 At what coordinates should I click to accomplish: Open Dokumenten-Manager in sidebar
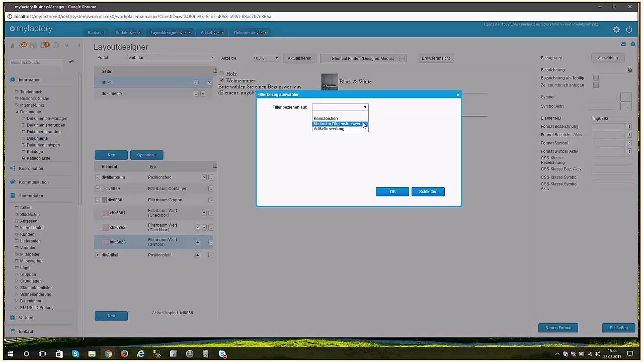pyautogui.click(x=47, y=119)
